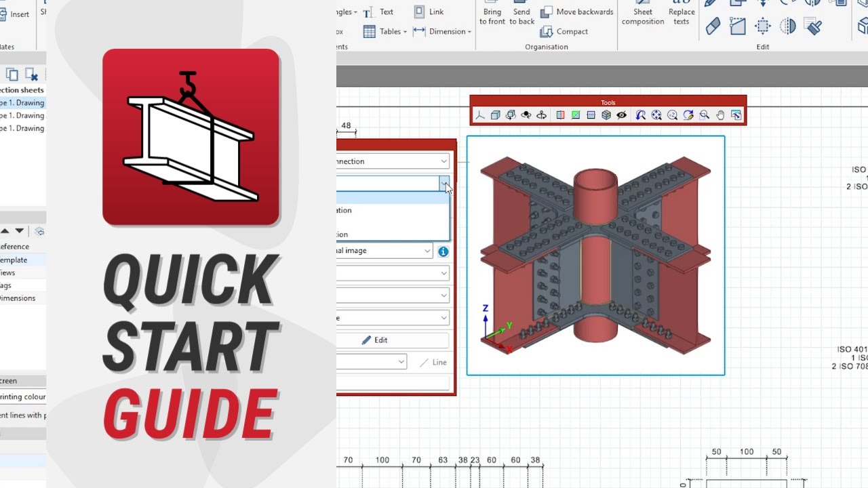The image size is (868, 488).
Task: Open the Tables dropdown
Action: (x=384, y=31)
